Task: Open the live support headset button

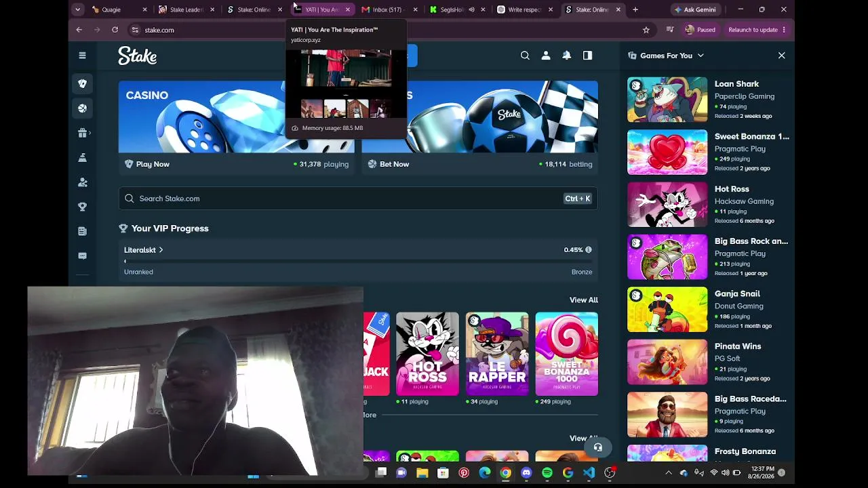Action: [598, 447]
